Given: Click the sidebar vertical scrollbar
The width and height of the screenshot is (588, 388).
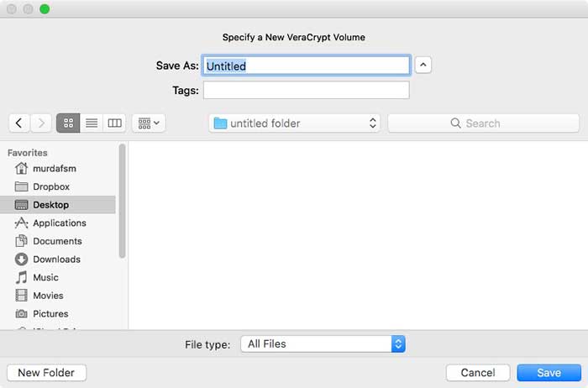Looking at the screenshot, I should coord(122,201).
